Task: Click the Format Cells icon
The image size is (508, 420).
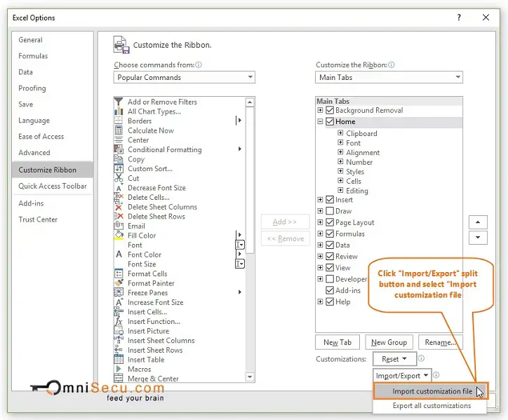Action: 119,273
